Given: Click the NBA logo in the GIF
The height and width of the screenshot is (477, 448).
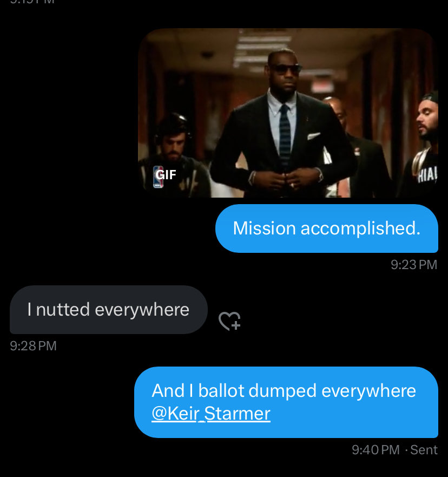Looking at the screenshot, I should (x=158, y=177).
